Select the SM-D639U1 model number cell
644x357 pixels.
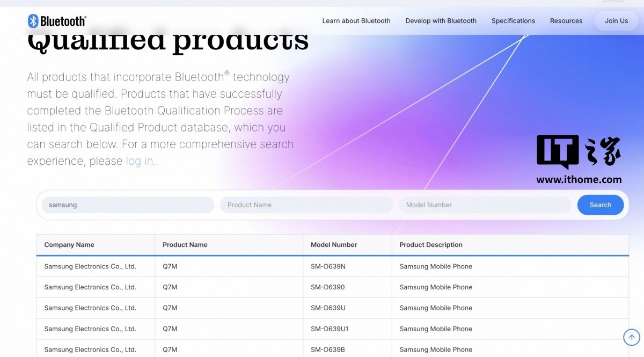(330, 329)
